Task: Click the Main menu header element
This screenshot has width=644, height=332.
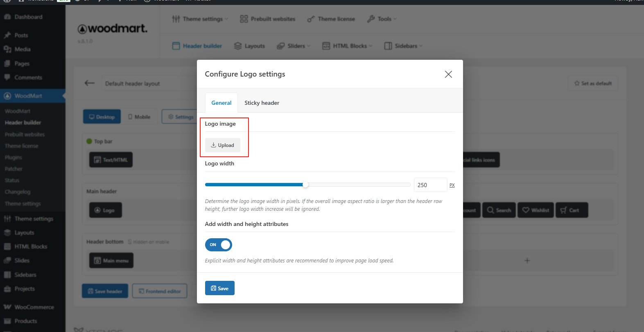Action: tap(111, 261)
